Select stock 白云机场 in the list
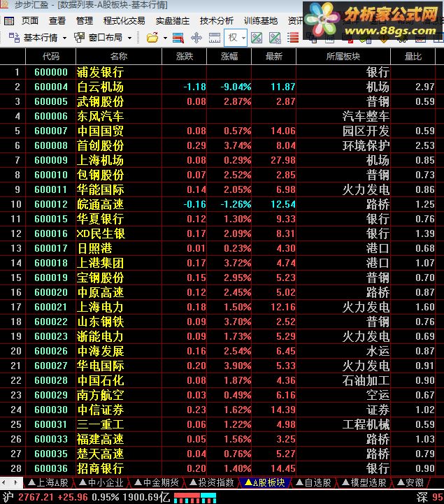The width and height of the screenshot is (444, 504). click(100, 87)
